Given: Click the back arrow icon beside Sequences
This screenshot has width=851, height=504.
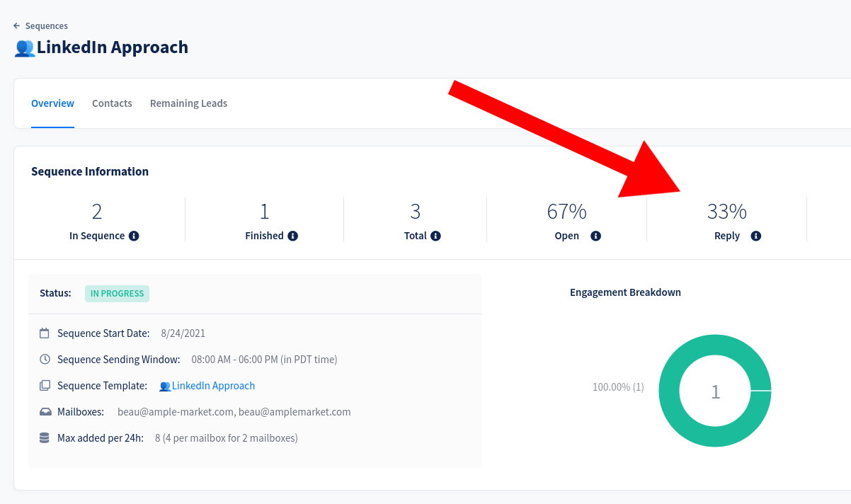Looking at the screenshot, I should [x=17, y=26].
